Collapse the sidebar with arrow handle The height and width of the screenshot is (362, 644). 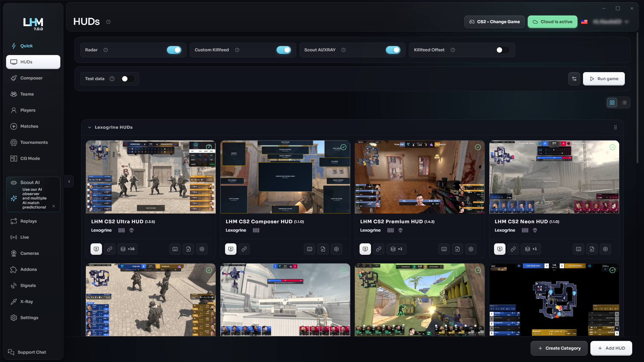pos(69,182)
